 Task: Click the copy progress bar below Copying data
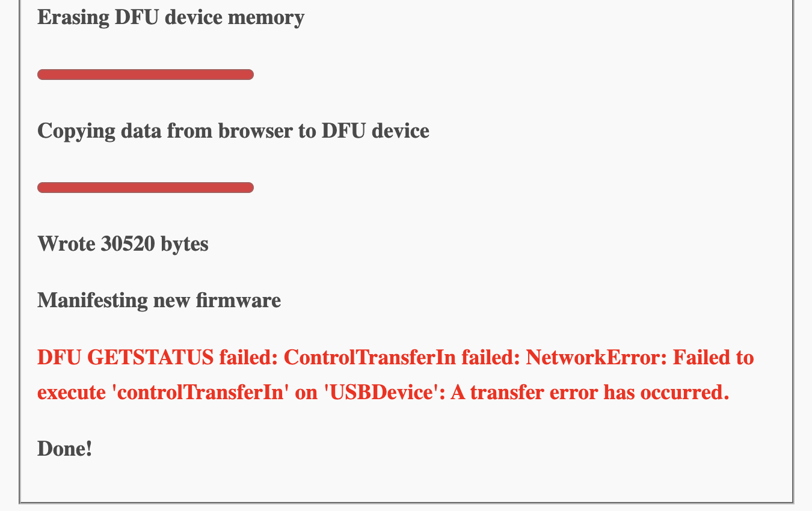coord(146,188)
